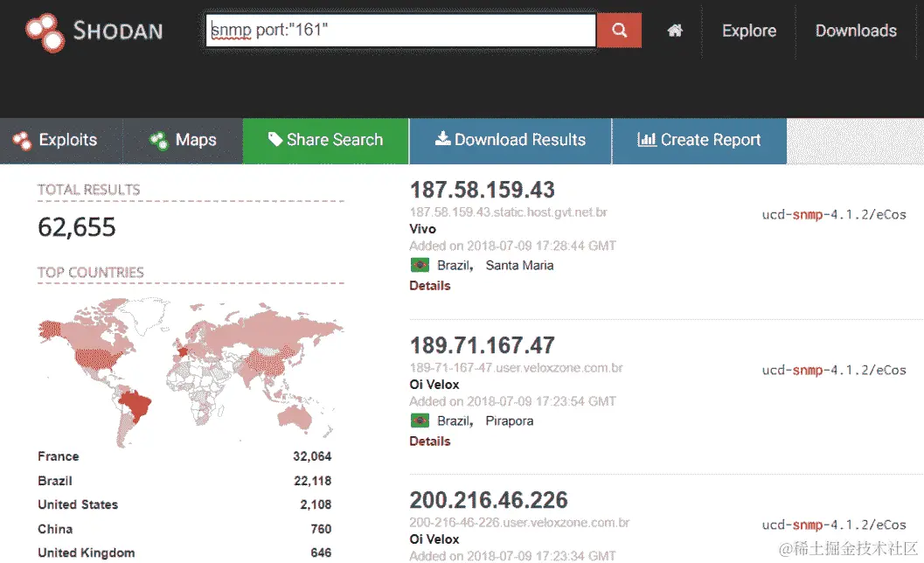Open Details for 189.71.167.47

click(x=429, y=441)
